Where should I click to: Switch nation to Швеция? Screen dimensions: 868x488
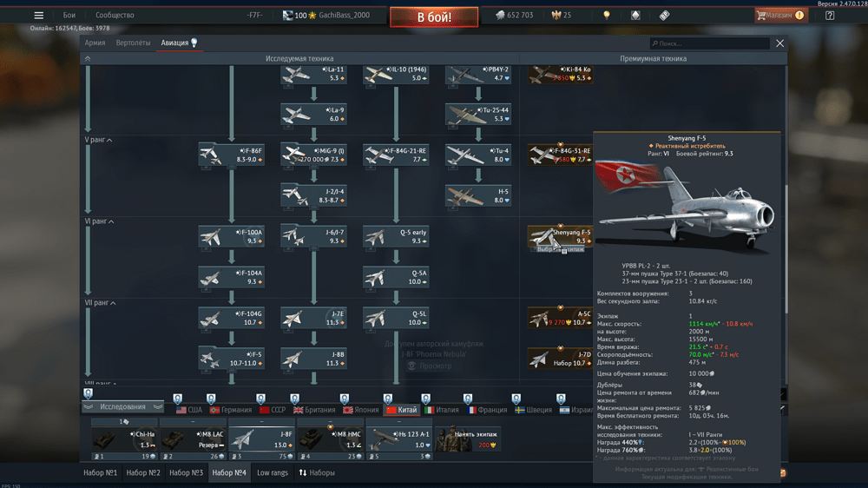pyautogui.click(x=534, y=410)
